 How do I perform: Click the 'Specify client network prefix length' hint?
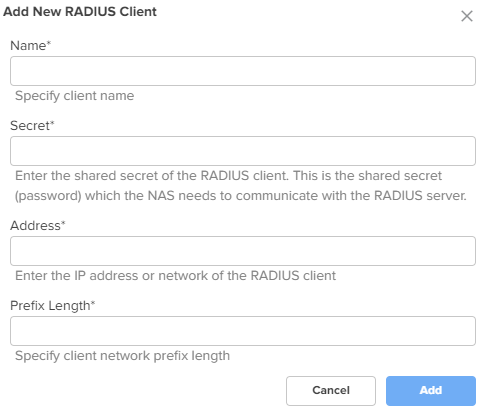pos(122,356)
